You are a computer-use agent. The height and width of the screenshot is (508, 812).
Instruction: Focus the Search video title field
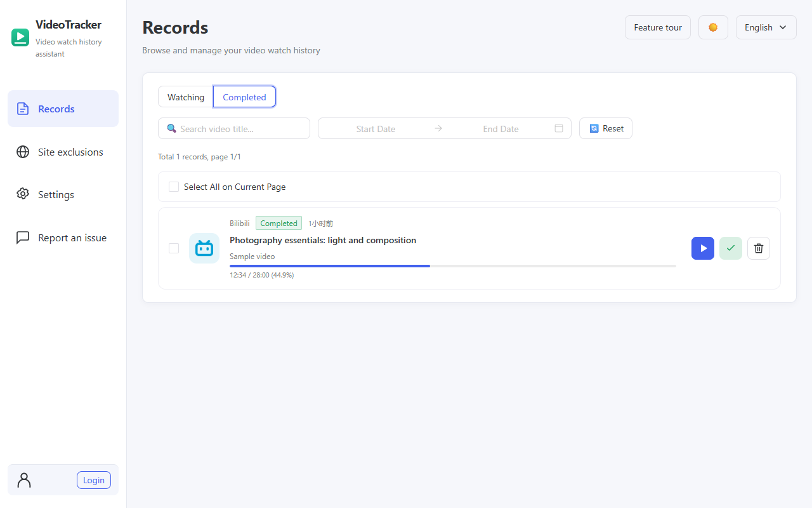[234, 128]
